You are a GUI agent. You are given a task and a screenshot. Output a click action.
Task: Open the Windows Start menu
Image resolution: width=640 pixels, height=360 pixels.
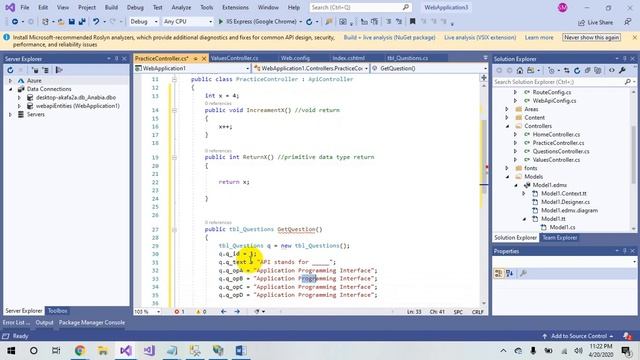pos(11,351)
